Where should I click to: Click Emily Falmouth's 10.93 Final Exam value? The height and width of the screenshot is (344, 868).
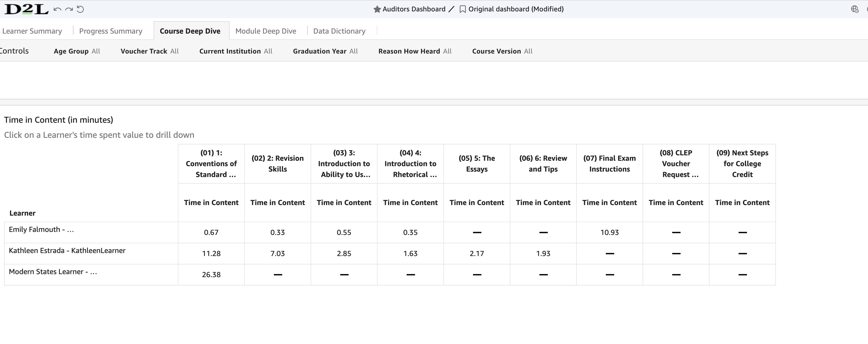610,232
